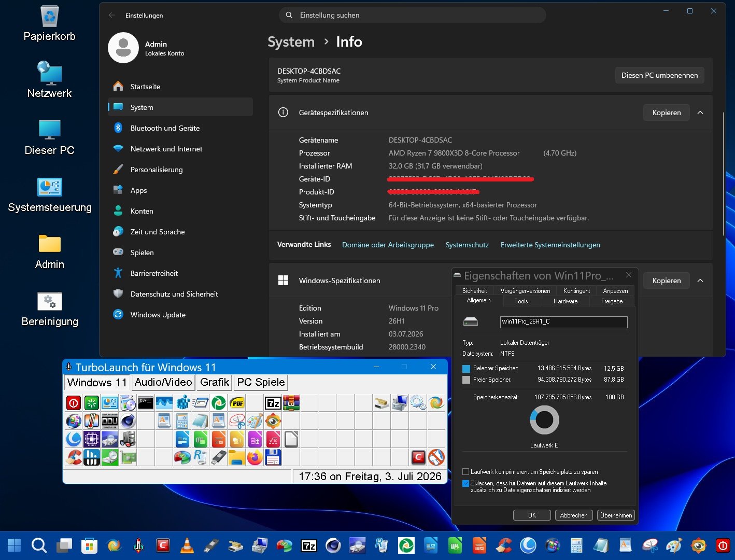The width and height of the screenshot is (735, 560).
Task: Click the taskbar search magnifier
Action: [x=39, y=545]
